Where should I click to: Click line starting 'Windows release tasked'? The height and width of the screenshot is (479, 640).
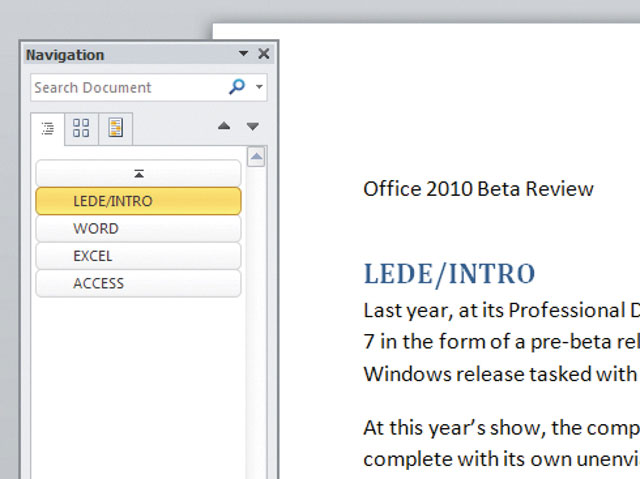pyautogui.click(x=502, y=374)
